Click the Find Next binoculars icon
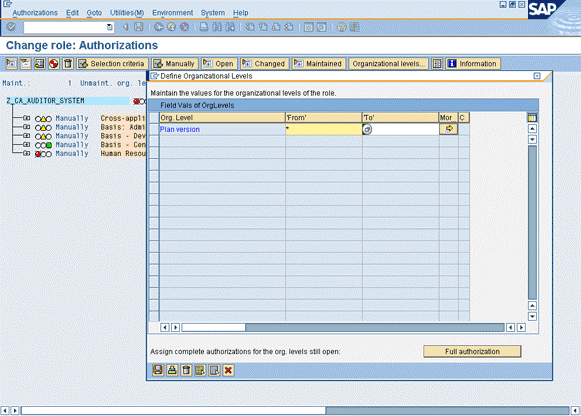 click(x=230, y=27)
